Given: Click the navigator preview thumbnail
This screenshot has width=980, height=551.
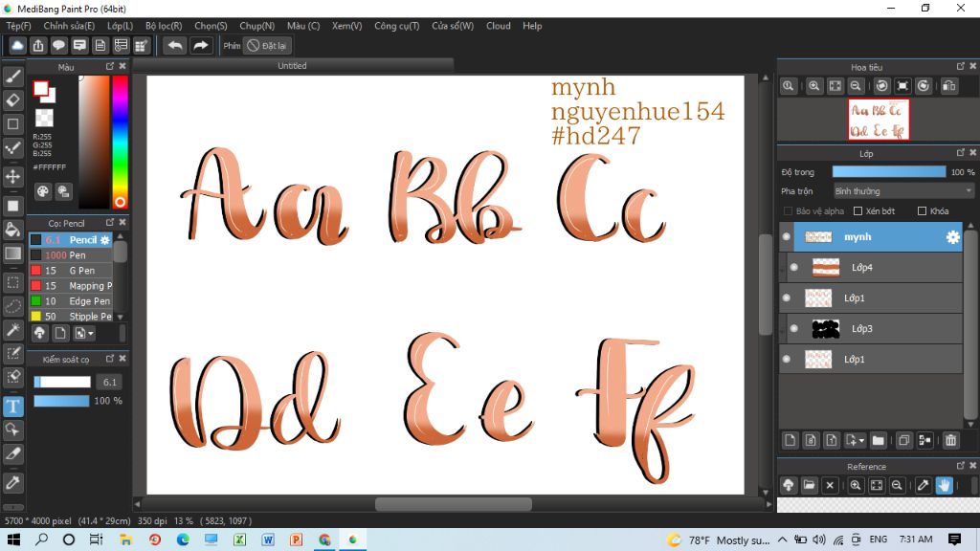Looking at the screenshot, I should coord(879,120).
